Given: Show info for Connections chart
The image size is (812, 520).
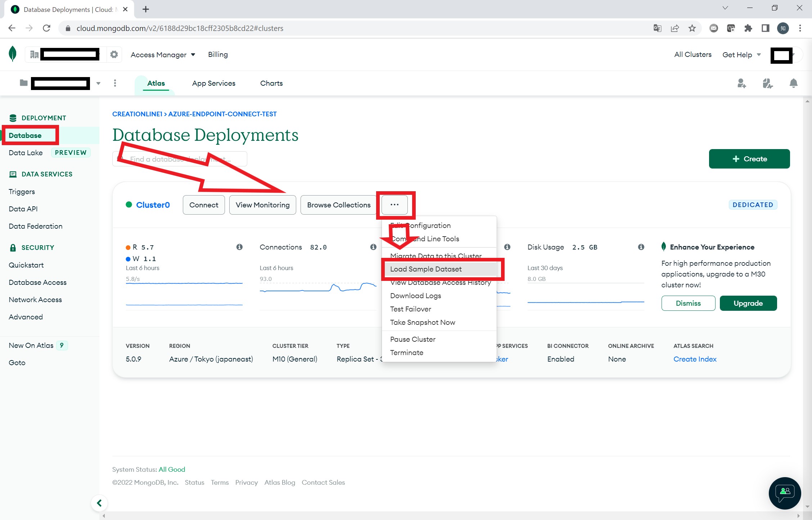Looking at the screenshot, I should 373,247.
